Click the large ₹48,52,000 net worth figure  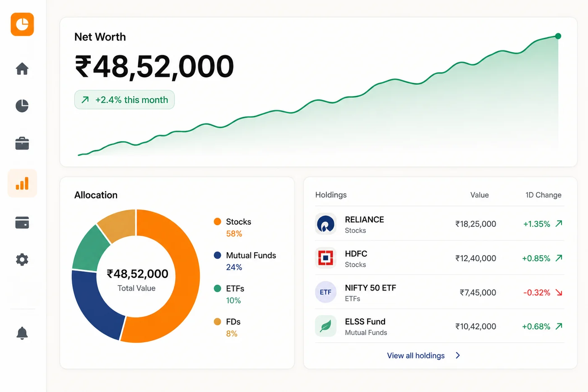[x=154, y=67]
